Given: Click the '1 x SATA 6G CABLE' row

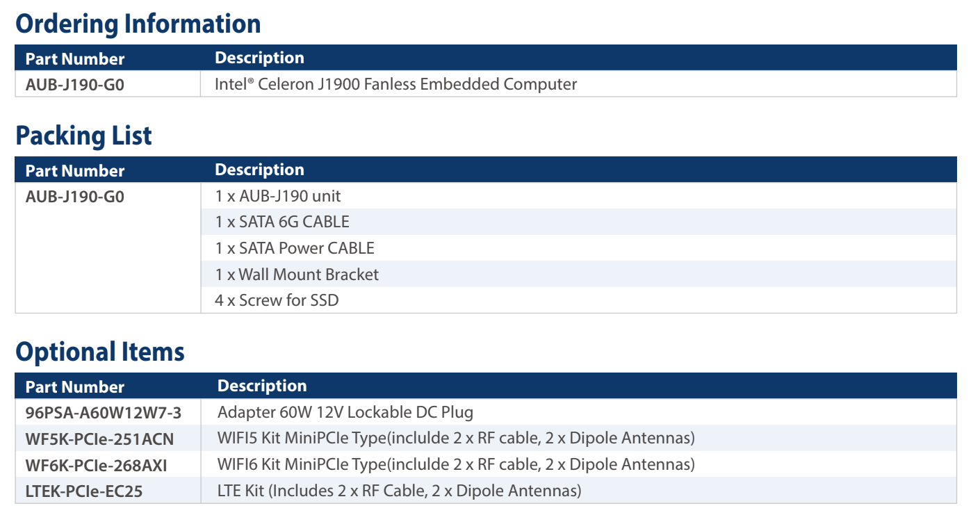Looking at the screenshot, I should (x=282, y=222).
